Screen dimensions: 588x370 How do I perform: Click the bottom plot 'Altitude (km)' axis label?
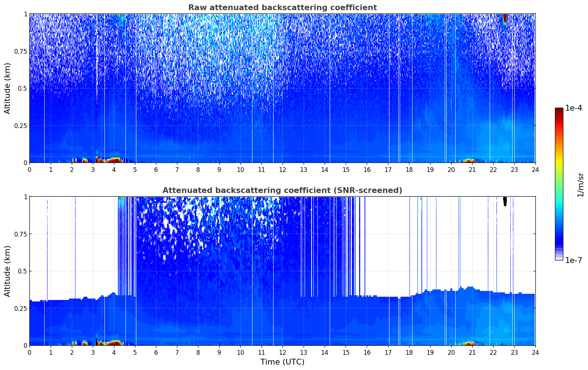coord(8,271)
